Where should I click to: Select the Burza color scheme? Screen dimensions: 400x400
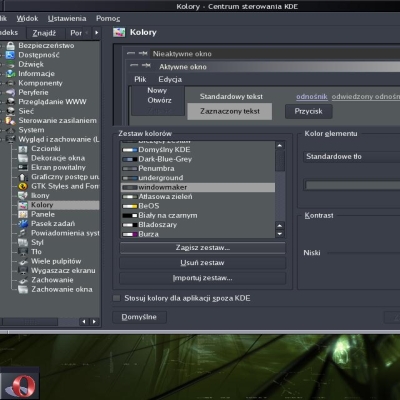pos(198,234)
